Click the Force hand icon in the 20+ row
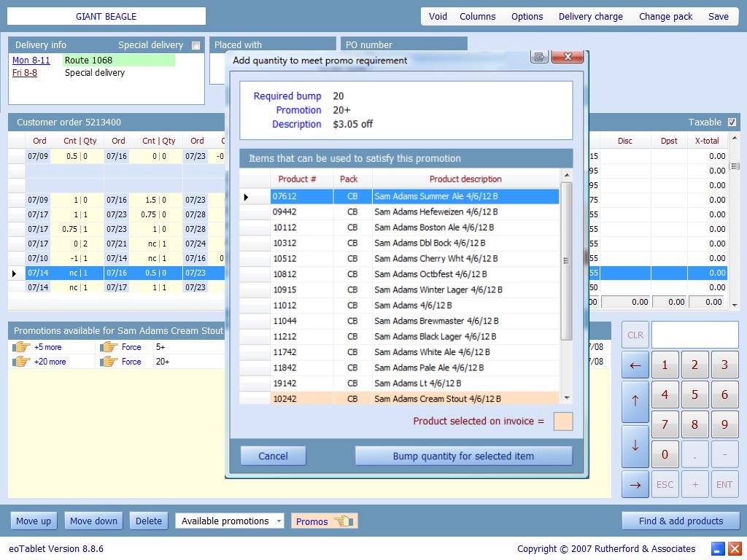This screenshot has width=747, height=560. [109, 362]
